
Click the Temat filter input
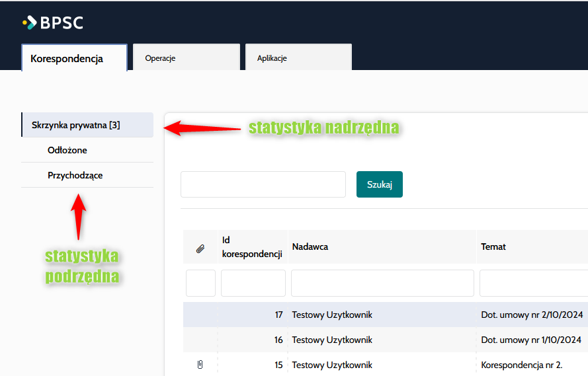pyautogui.click(x=532, y=283)
